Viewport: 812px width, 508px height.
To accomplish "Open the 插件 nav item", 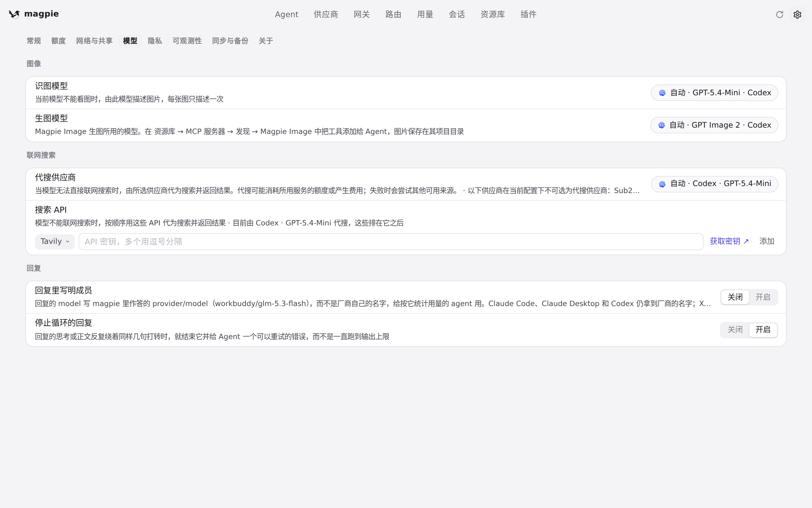I will pyautogui.click(x=528, y=15).
